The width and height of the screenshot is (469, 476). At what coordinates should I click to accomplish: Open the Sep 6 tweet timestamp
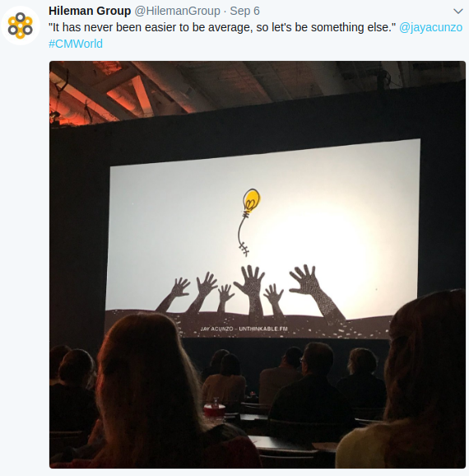tap(244, 11)
